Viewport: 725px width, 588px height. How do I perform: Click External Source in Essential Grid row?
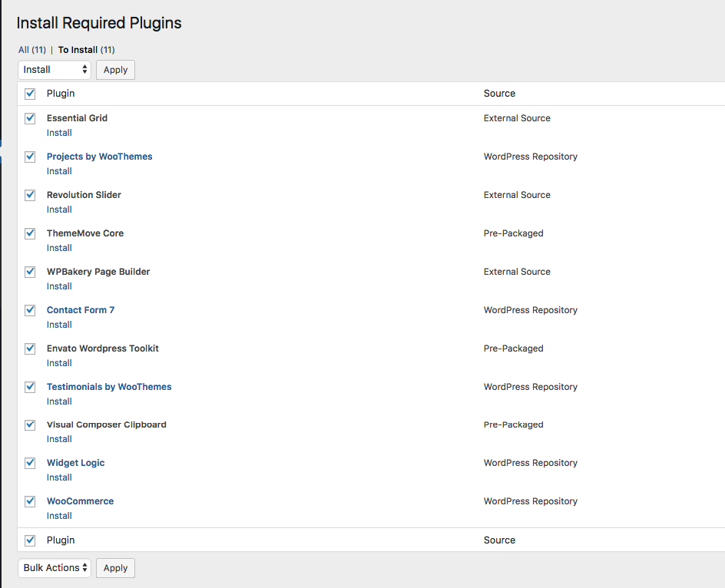point(517,118)
